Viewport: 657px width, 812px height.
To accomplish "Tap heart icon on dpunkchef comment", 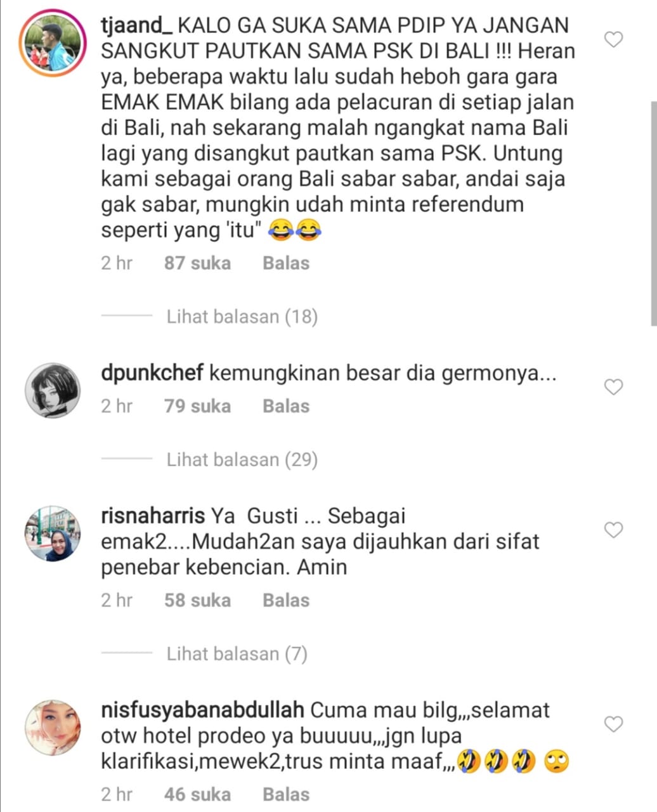I will click(613, 386).
